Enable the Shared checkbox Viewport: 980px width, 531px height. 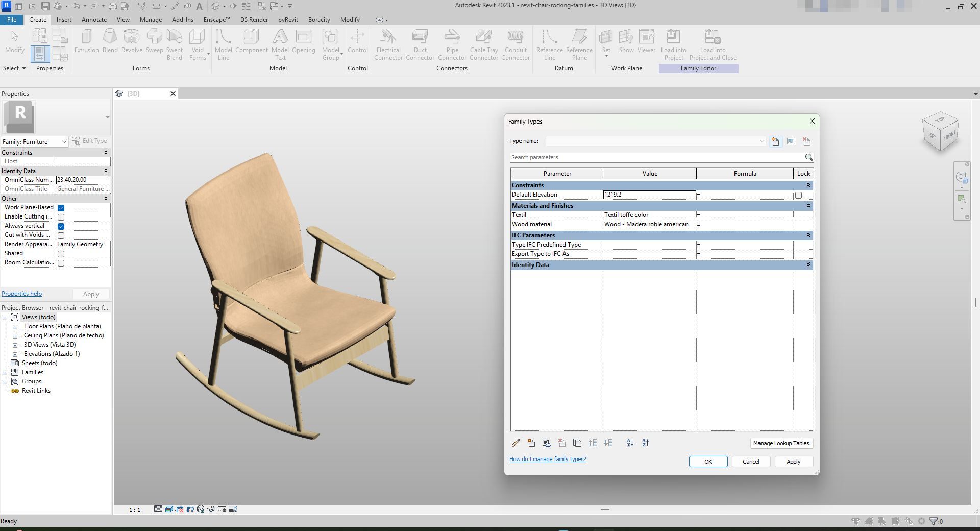tap(61, 254)
